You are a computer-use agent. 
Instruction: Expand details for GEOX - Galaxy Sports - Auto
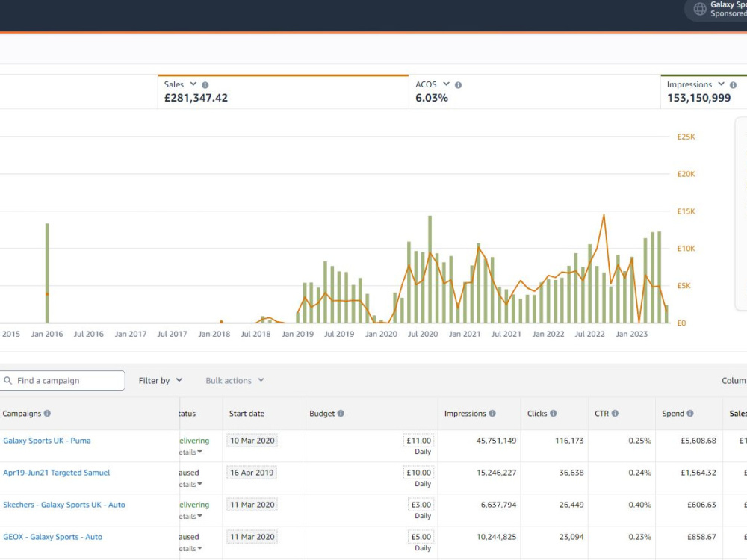[190, 549]
